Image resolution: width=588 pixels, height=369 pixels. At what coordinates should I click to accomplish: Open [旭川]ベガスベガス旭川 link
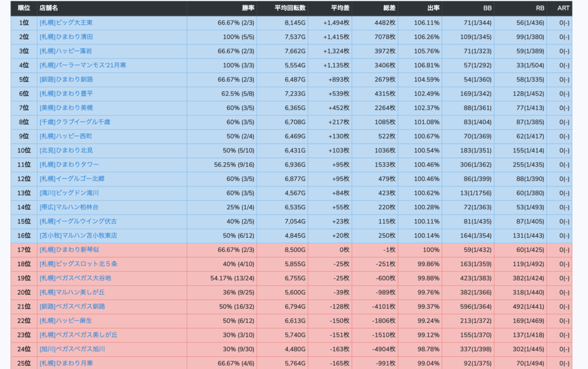point(72,349)
